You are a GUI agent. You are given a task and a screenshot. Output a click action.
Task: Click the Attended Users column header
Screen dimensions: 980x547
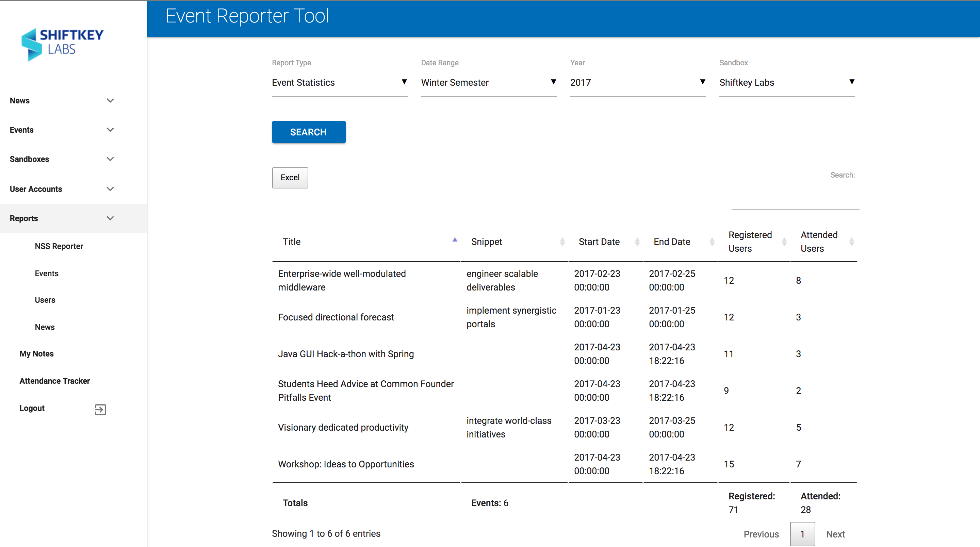(x=824, y=242)
